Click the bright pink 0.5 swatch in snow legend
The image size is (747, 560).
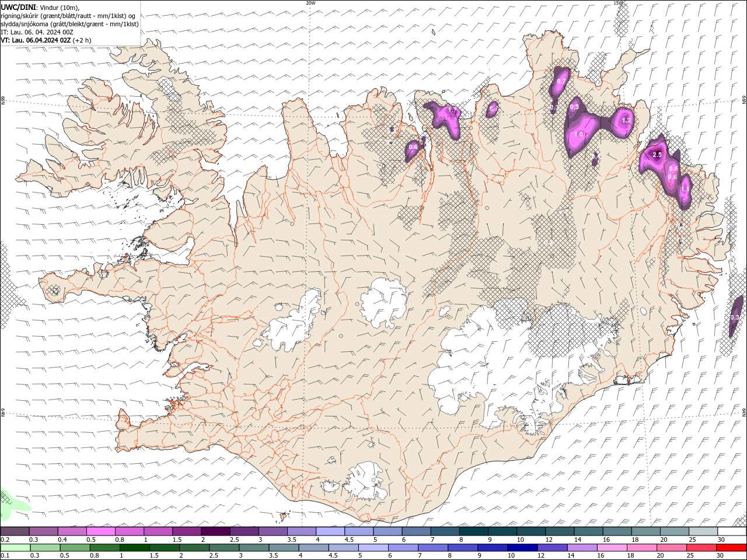[x=100, y=531]
